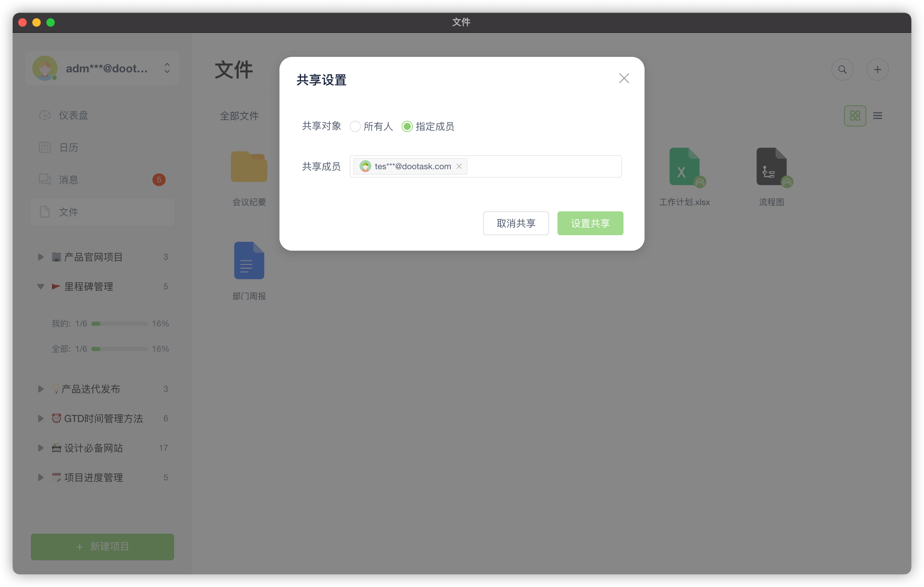The image size is (924, 587).
Task: Close the 共享设置 dialog with X
Action: 623,78
